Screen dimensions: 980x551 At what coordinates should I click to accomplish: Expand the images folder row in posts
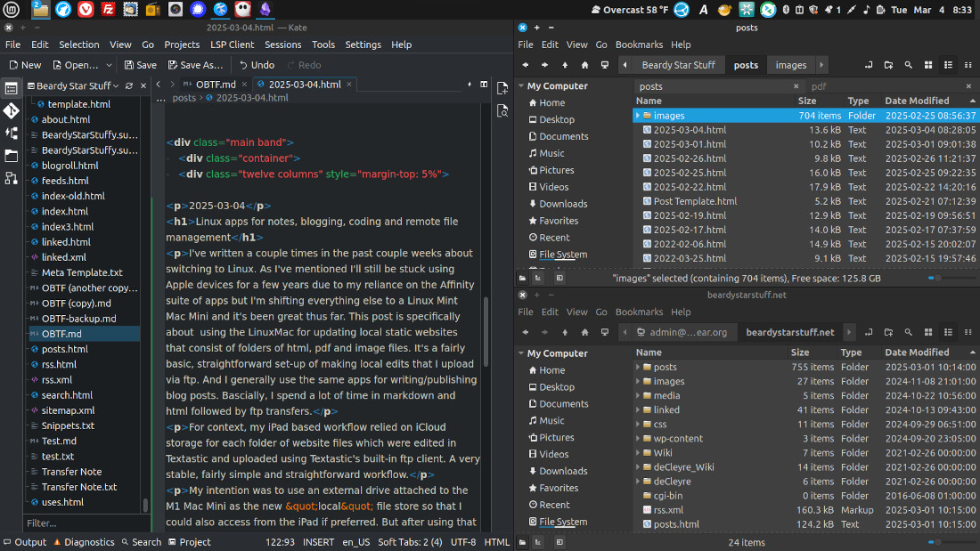click(x=638, y=116)
